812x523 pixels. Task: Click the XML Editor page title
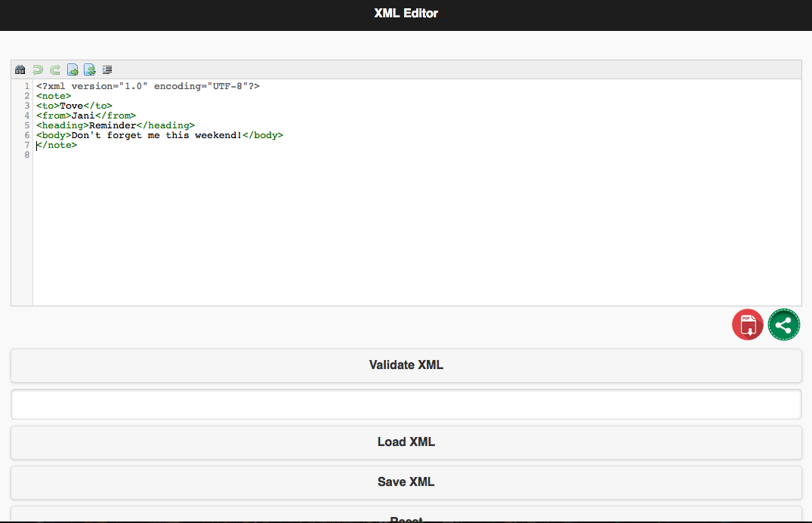point(406,13)
